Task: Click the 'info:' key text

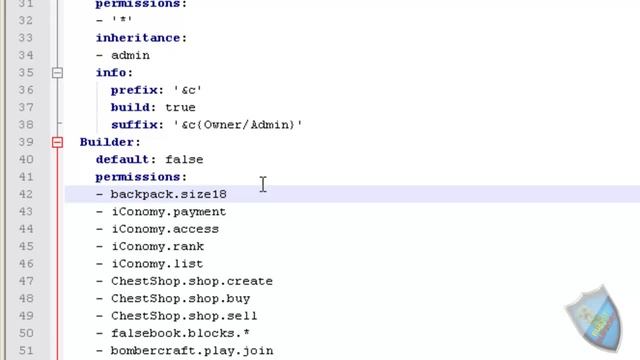Action: point(114,73)
